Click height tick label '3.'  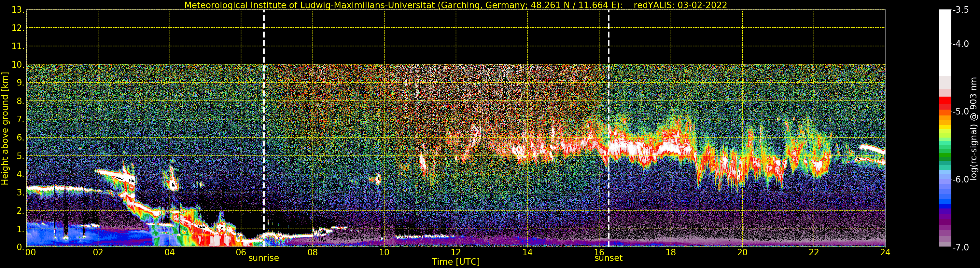[20, 192]
